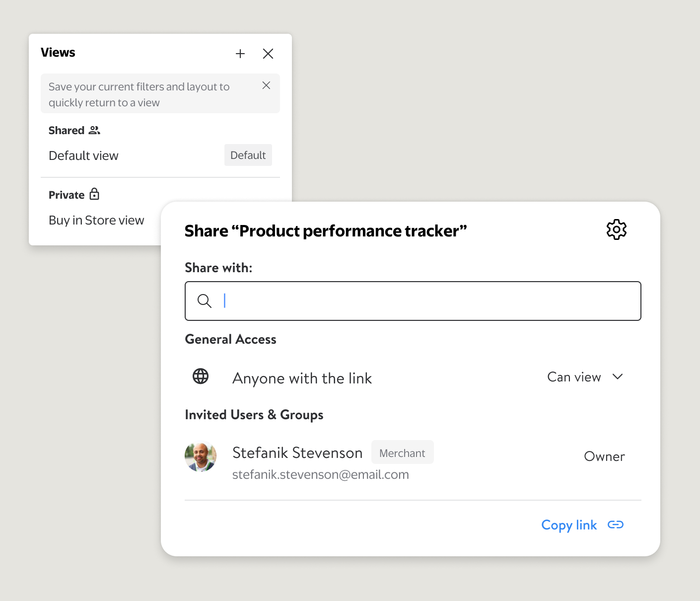Click the globe icon for link access
Screen dimensions: 700x601
click(x=201, y=376)
